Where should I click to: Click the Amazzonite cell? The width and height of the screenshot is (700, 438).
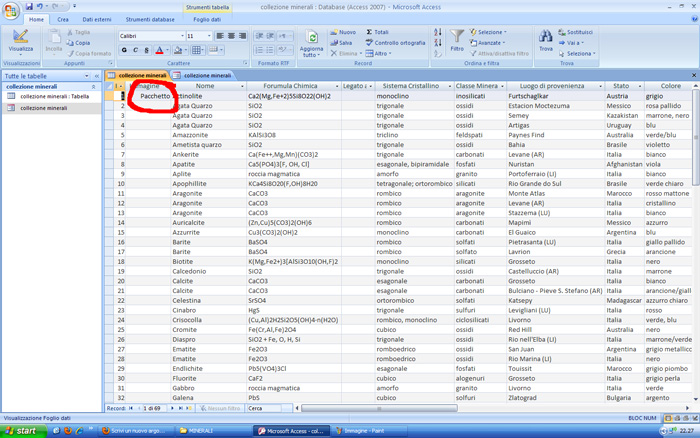[208, 135]
